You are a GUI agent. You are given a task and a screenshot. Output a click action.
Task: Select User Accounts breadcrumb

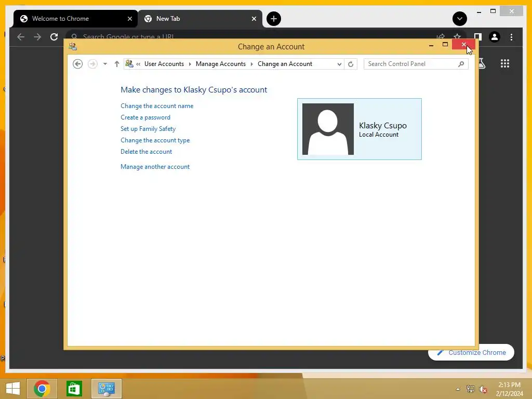(x=164, y=64)
